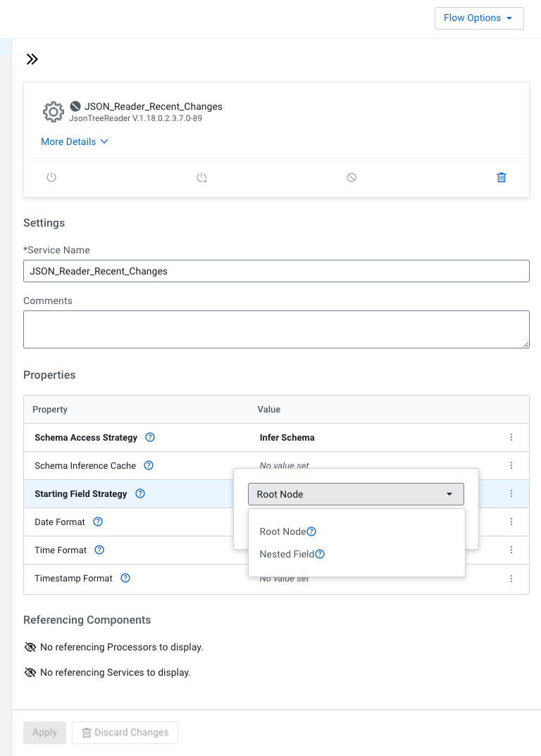
Task: Click the enable with dependencies icon
Action: pyautogui.click(x=201, y=177)
